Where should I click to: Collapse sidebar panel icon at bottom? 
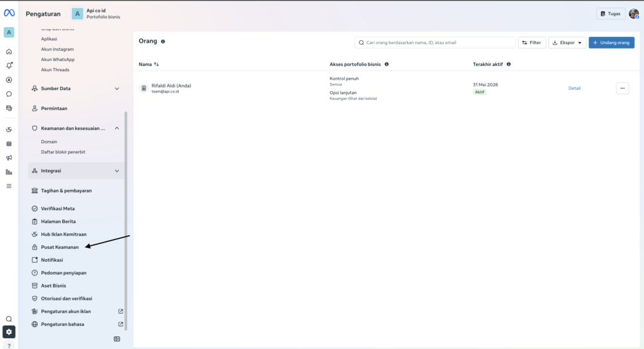pos(117,339)
